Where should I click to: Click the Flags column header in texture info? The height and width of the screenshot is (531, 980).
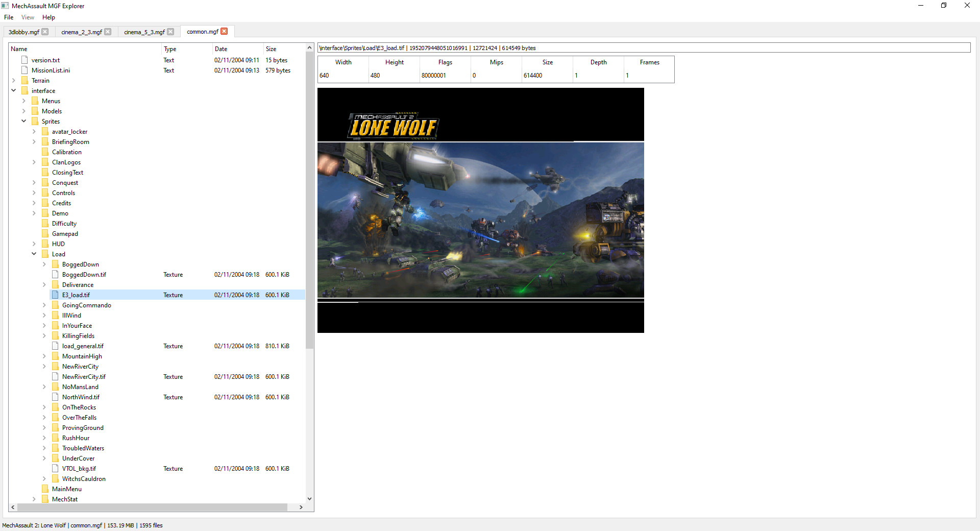point(445,62)
